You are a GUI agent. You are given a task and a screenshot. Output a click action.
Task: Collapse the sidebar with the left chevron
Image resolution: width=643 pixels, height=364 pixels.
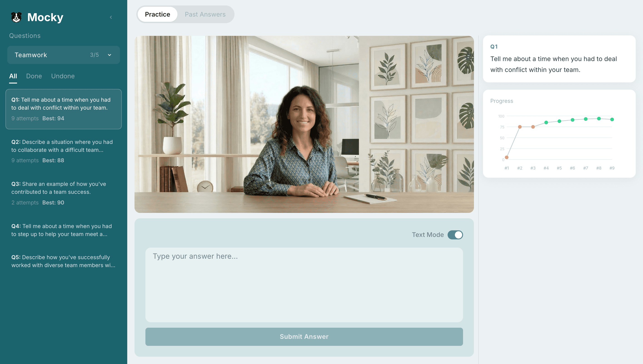111,17
